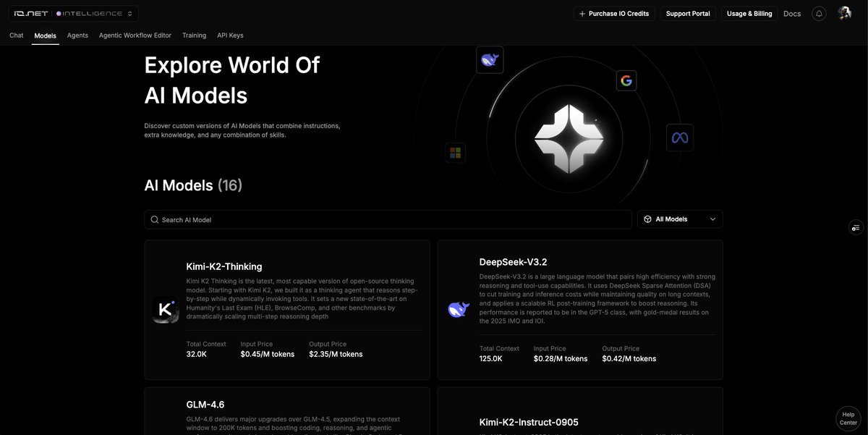Click the central star emblem in hero graphic
This screenshot has height=435, width=868.
pyautogui.click(x=569, y=138)
